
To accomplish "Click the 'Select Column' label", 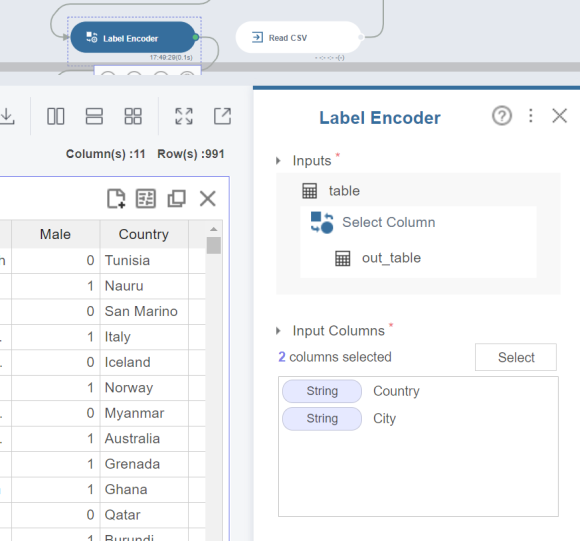I will [x=388, y=222].
